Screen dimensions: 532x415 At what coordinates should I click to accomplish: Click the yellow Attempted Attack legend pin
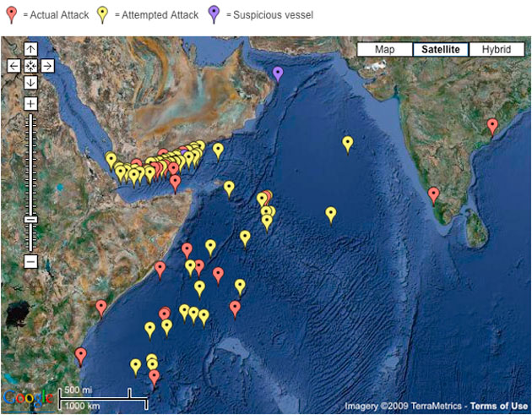[103, 15]
